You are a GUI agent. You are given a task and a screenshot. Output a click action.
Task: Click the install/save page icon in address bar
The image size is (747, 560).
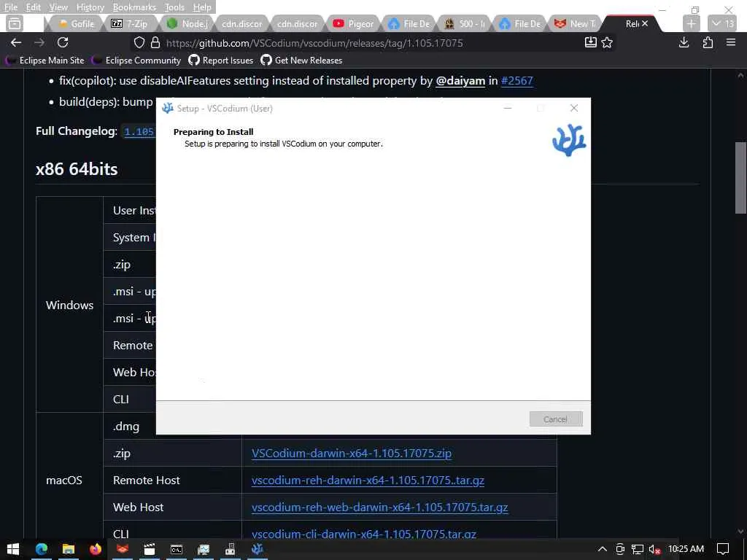tap(591, 42)
